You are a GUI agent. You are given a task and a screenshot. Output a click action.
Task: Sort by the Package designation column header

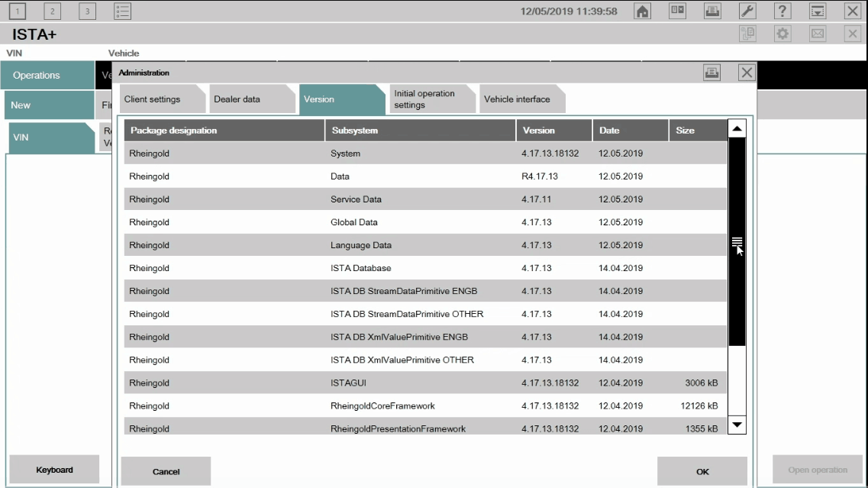[224, 131]
